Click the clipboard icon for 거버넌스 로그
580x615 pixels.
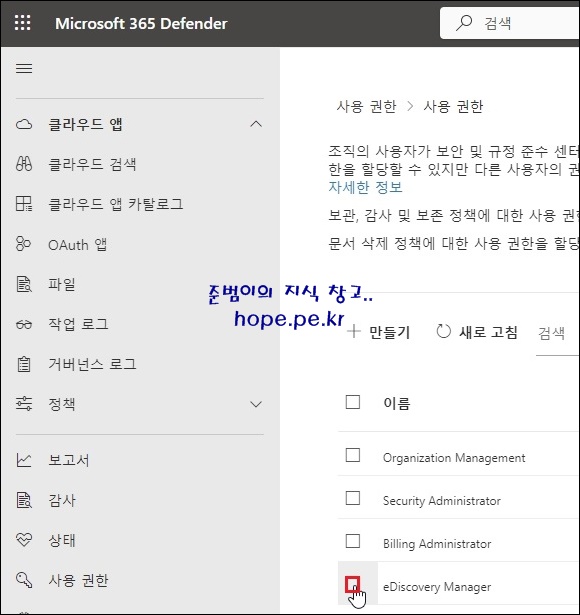(24, 364)
